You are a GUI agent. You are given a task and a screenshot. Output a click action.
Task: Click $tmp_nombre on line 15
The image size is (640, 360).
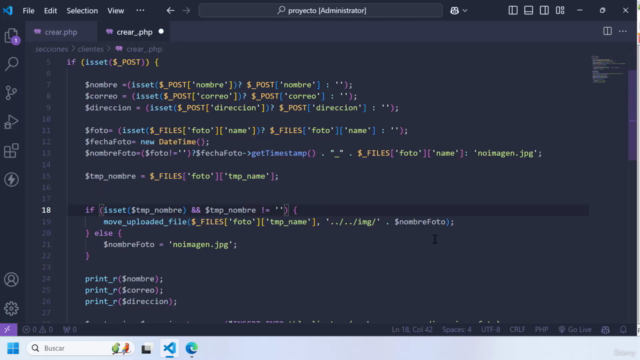[110, 176]
